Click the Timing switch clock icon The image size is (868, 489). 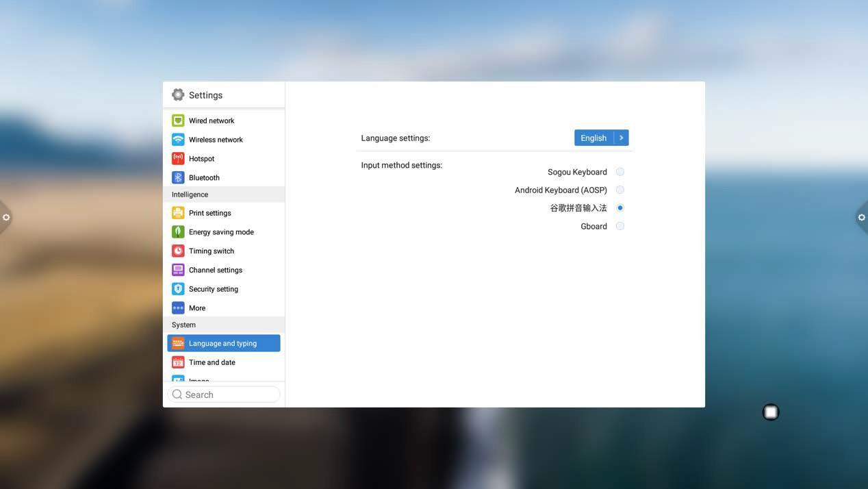click(x=178, y=251)
